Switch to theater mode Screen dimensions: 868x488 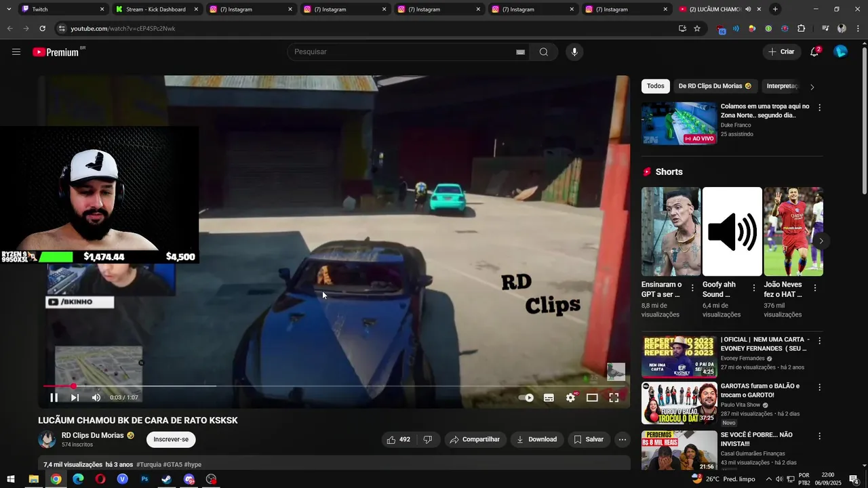592,398
